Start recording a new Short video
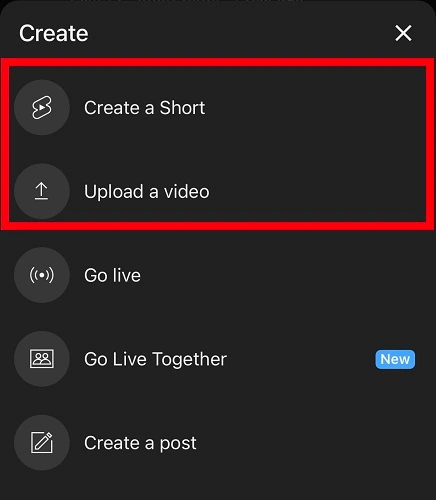 tap(218, 108)
